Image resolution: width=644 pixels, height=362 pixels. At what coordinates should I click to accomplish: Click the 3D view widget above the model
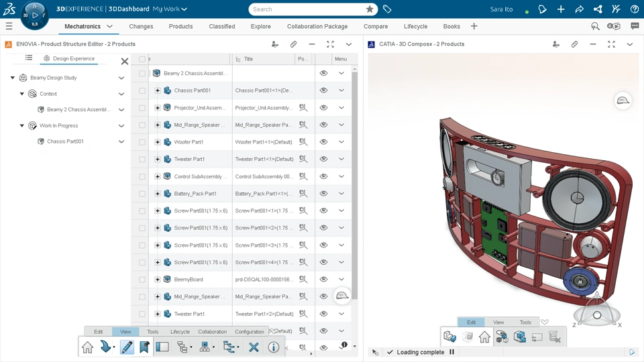(x=623, y=101)
